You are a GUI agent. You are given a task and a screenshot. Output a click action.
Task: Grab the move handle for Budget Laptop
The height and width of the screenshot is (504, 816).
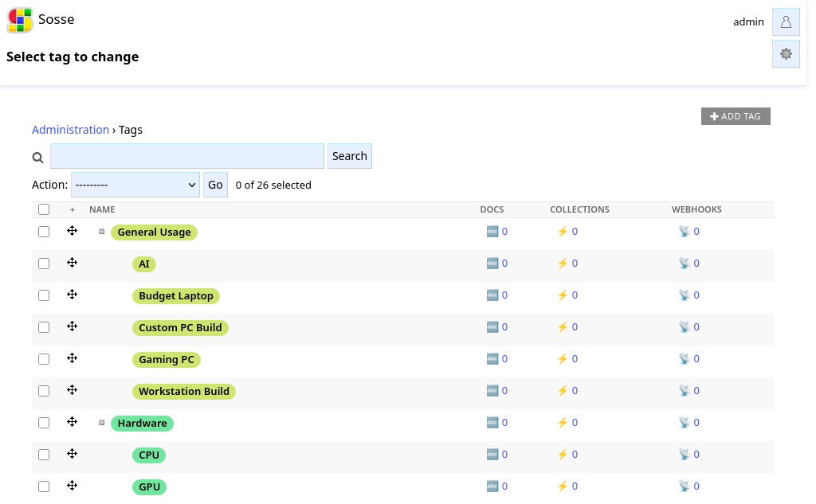(73, 295)
